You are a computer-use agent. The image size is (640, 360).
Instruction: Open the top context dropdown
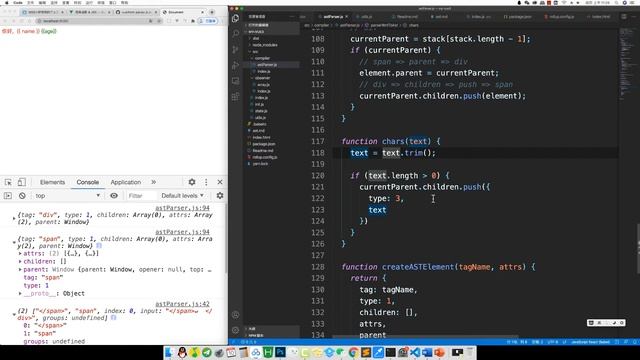tap(67, 196)
